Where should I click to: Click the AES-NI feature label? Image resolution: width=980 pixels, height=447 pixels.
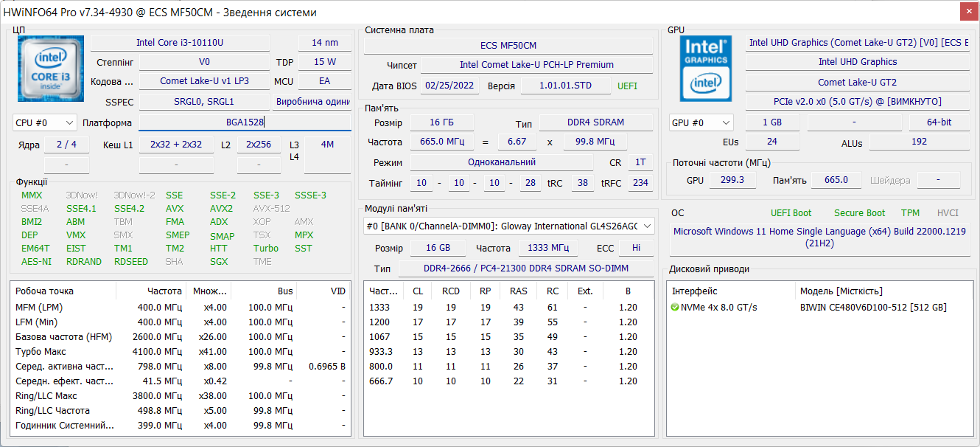tap(37, 262)
